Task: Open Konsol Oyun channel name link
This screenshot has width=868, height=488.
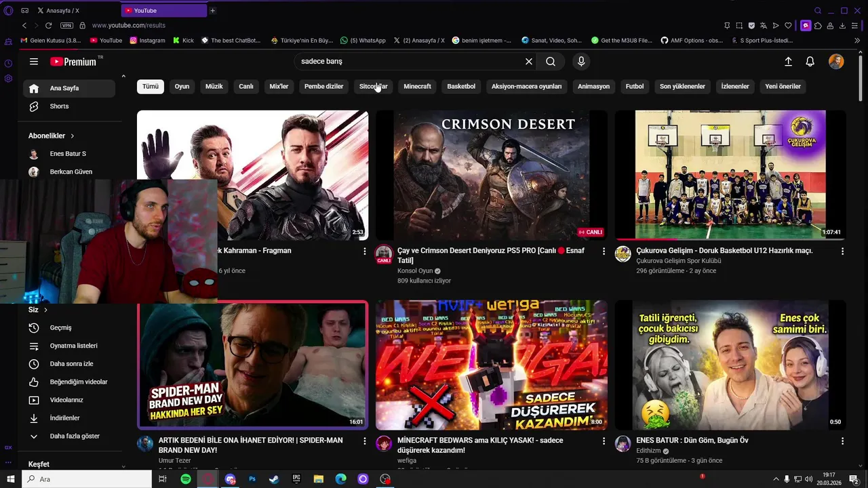Action: point(415,270)
